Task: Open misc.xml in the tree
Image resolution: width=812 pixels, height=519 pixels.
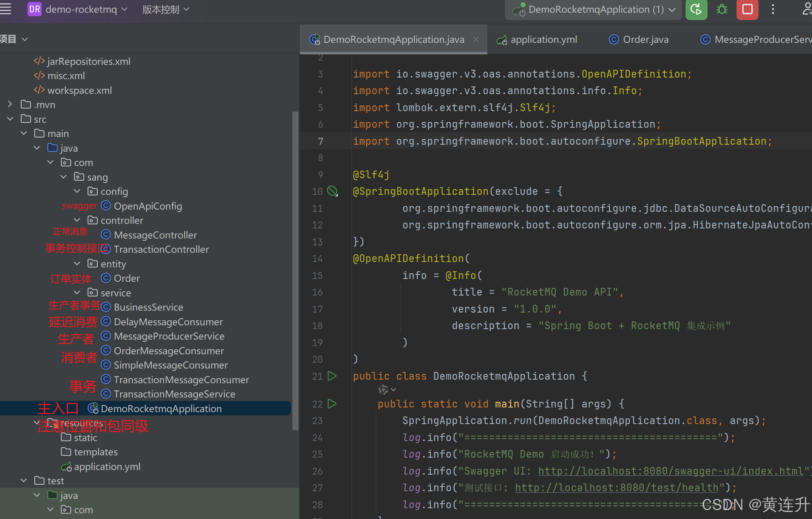Action: point(66,76)
